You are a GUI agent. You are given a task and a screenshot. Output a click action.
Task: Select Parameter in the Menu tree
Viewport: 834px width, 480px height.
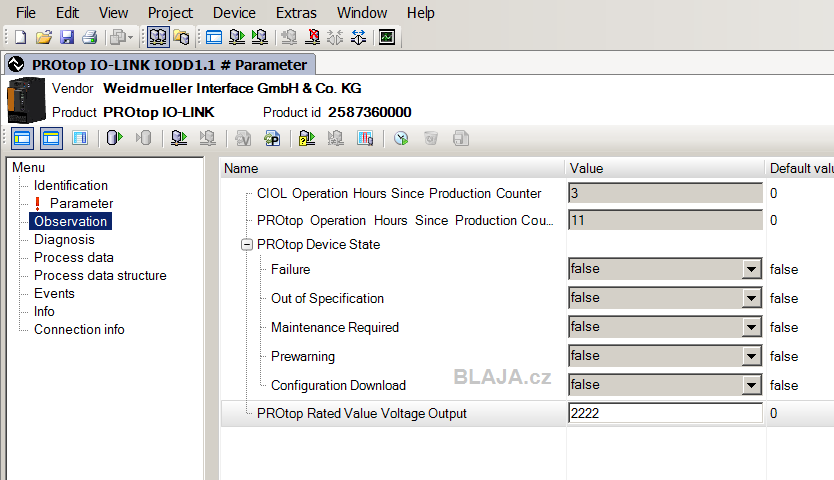(x=81, y=203)
